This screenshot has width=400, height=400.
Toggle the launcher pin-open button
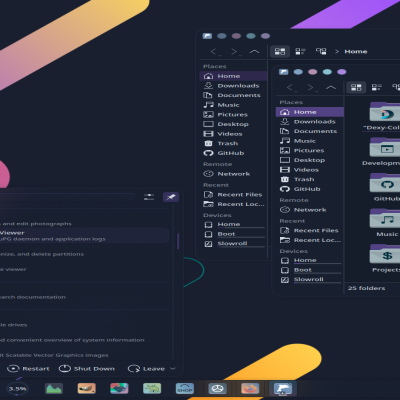tap(171, 197)
